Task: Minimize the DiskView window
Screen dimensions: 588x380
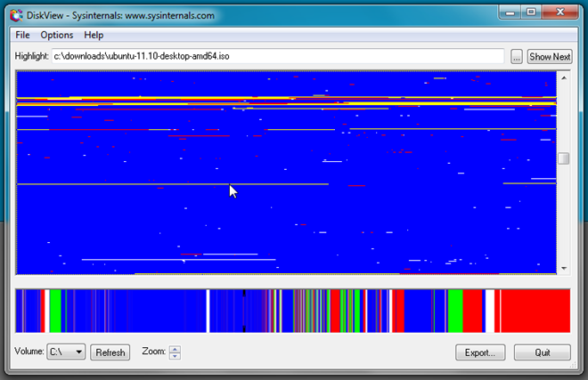Action: click(x=510, y=12)
